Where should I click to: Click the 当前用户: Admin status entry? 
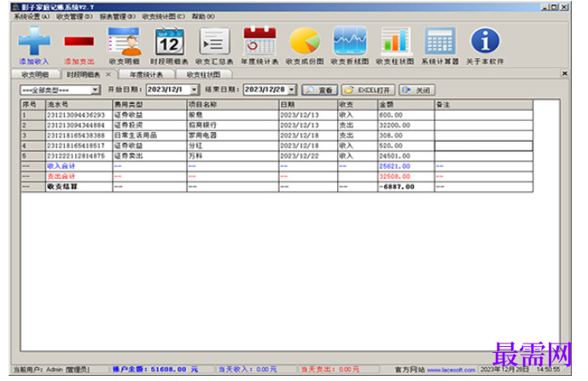[51, 370]
